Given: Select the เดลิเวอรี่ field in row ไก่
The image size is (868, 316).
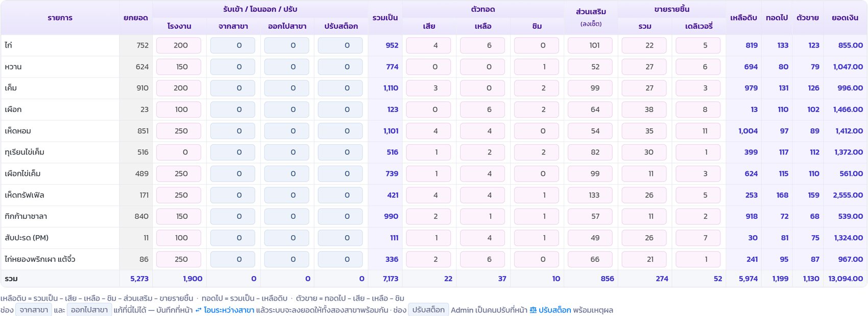Looking at the screenshot, I should (x=698, y=46).
